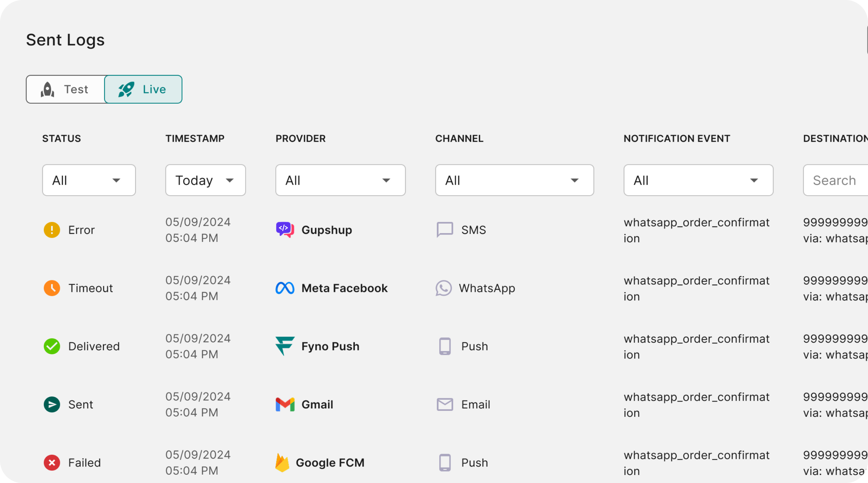Open the Notification Event filter dropdown
The image size is (868, 483).
pyautogui.click(x=698, y=180)
